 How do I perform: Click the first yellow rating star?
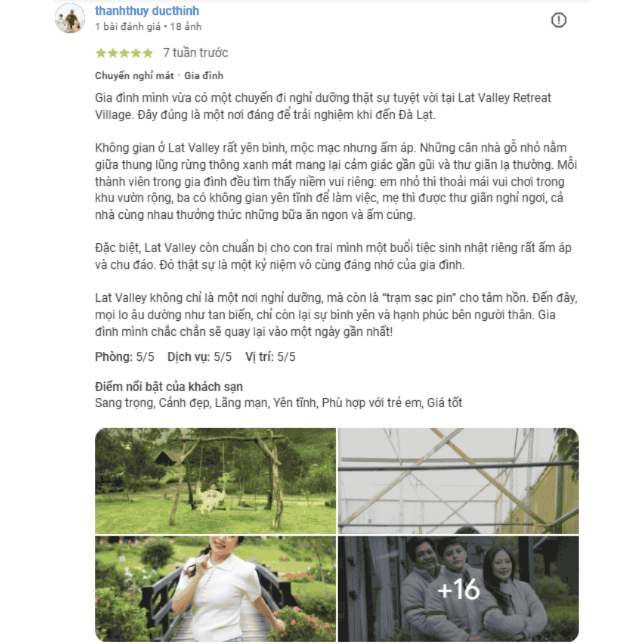point(101,53)
